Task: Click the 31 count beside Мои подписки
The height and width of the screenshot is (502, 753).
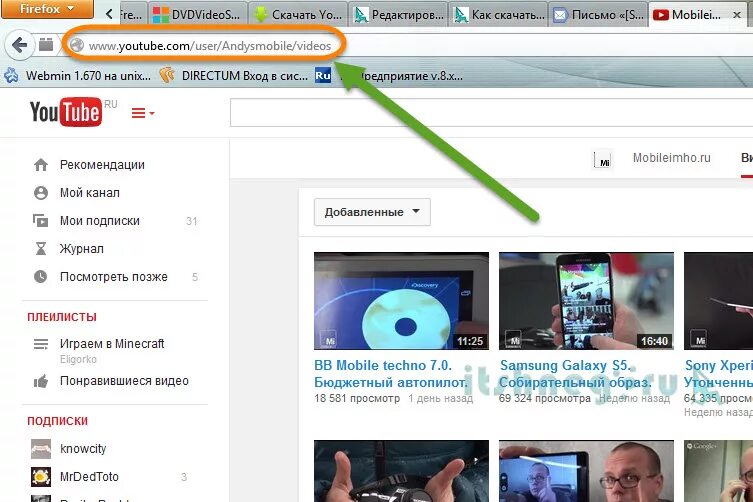Action: click(192, 221)
